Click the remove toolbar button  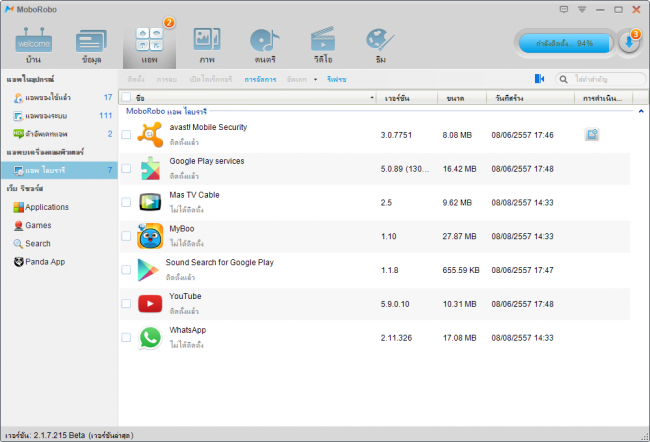tap(167, 79)
